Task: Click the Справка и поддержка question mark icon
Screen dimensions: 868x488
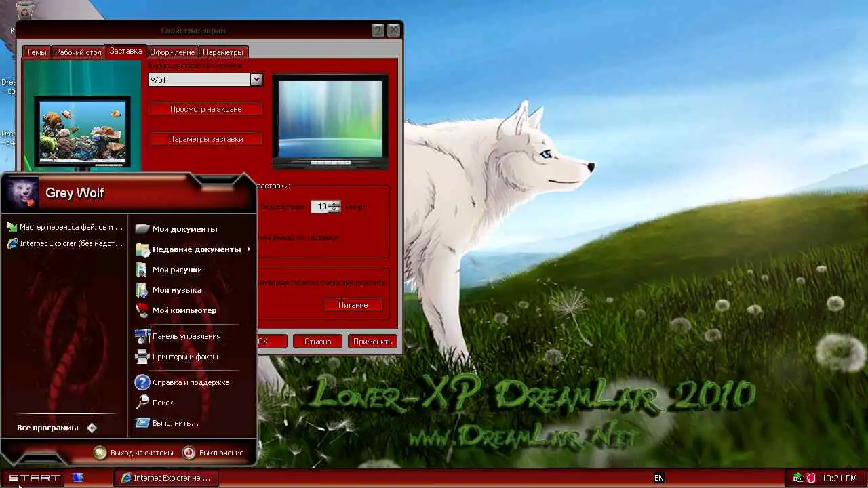Action: click(x=142, y=382)
